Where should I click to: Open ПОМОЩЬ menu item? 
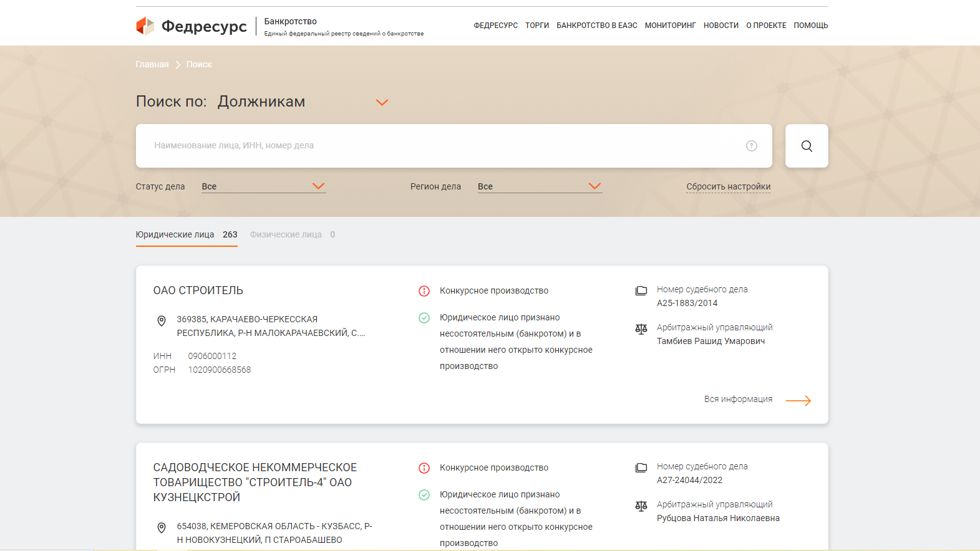coord(811,26)
